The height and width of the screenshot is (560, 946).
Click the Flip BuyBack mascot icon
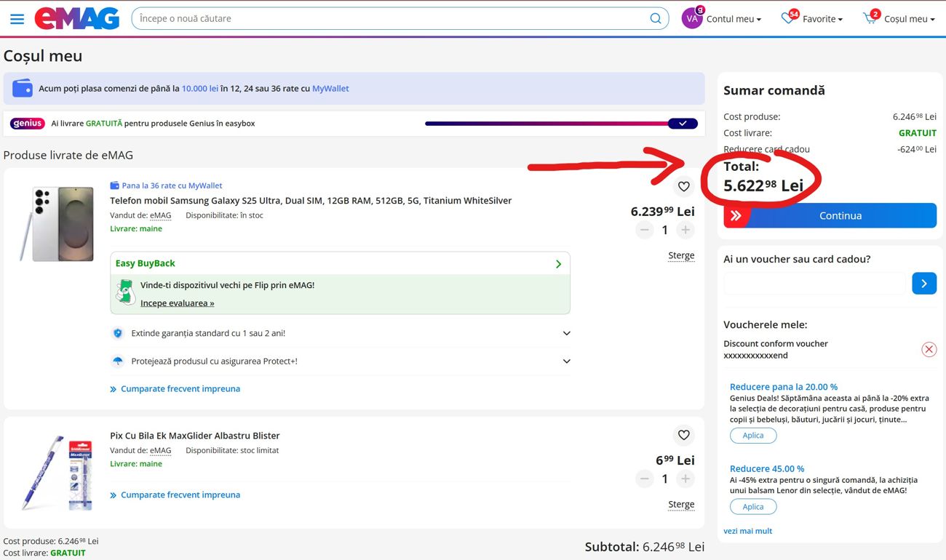pyautogui.click(x=125, y=293)
